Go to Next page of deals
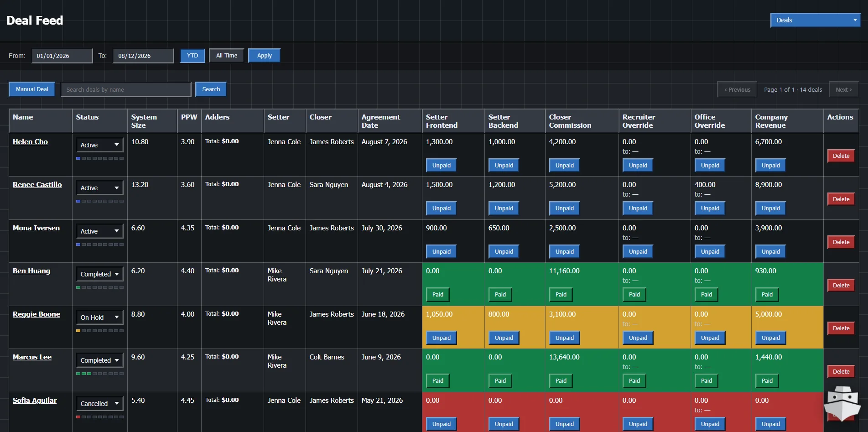868x432 pixels. [844, 90]
